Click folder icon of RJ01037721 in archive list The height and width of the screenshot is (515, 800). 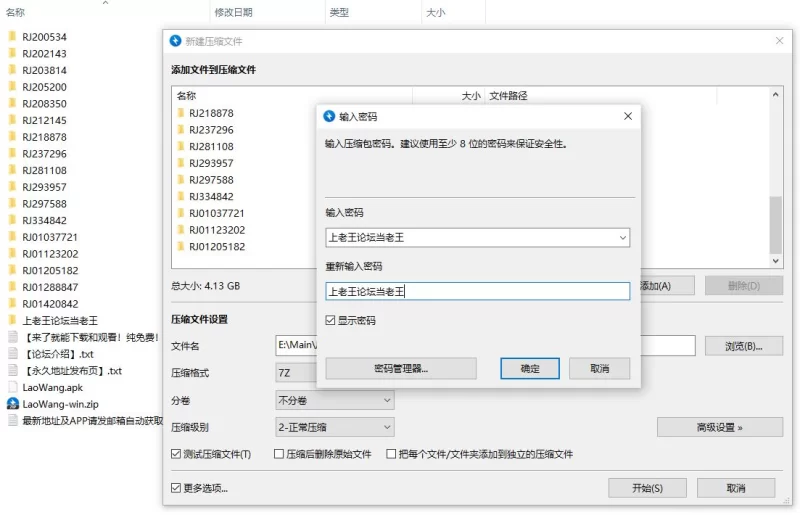[x=181, y=213]
